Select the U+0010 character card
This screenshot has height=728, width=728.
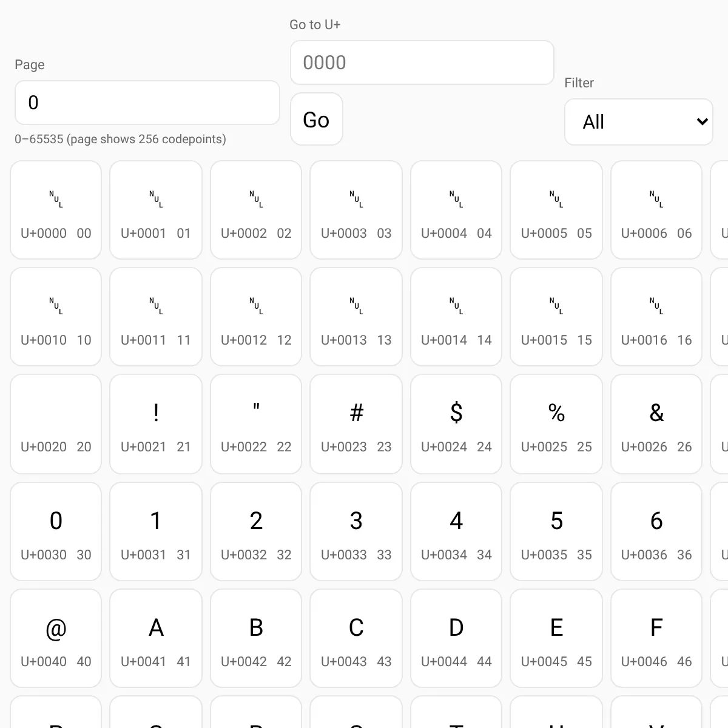(x=56, y=317)
